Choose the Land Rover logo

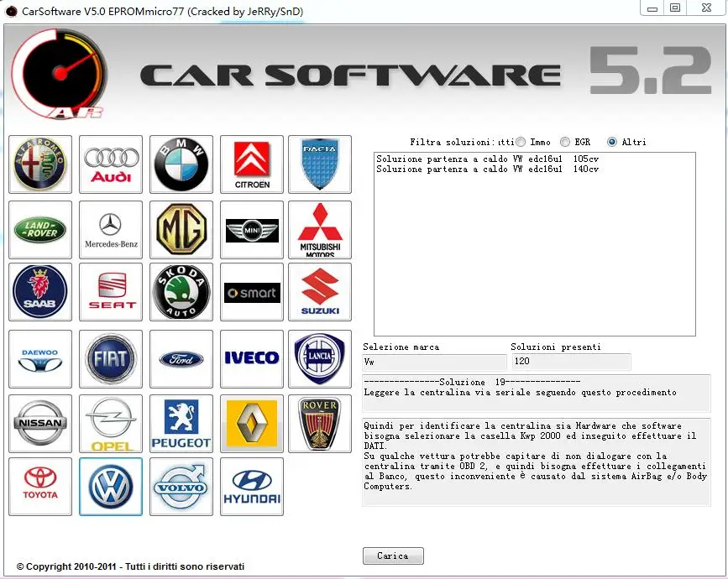click(x=40, y=230)
